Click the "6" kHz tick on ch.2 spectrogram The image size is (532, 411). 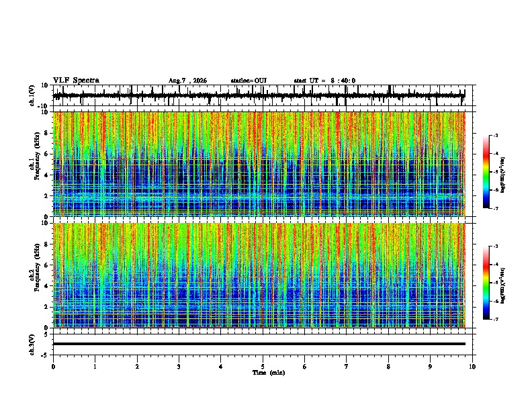(x=46, y=265)
